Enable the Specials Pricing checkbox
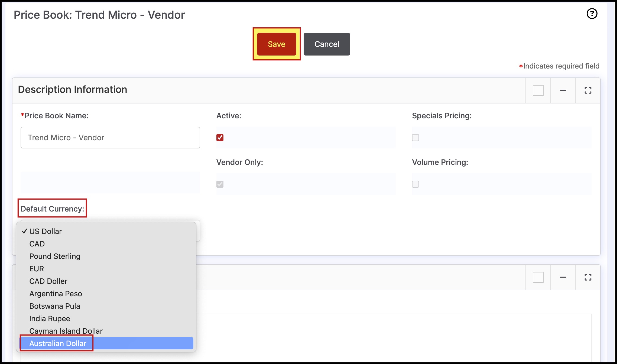Image resolution: width=617 pixels, height=364 pixels. 415,138
